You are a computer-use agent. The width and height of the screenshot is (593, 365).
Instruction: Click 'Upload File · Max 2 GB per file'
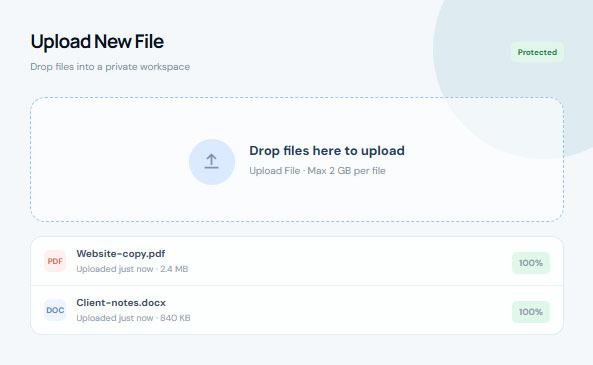click(317, 171)
